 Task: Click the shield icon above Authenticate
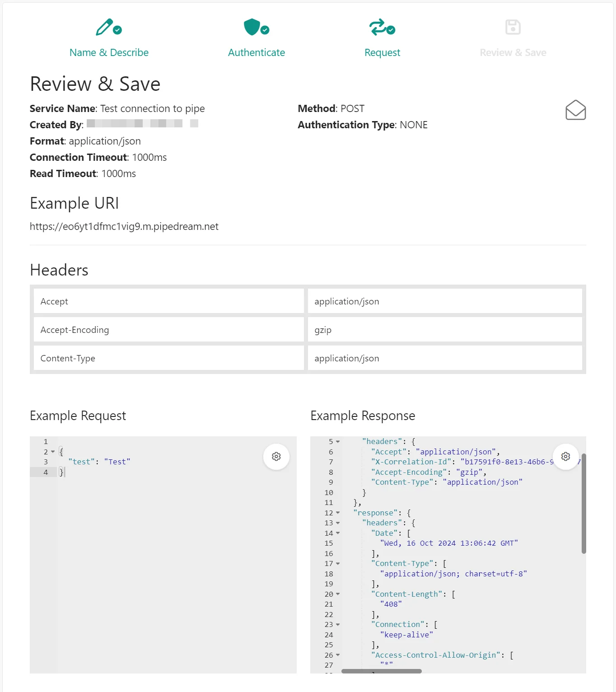click(256, 27)
